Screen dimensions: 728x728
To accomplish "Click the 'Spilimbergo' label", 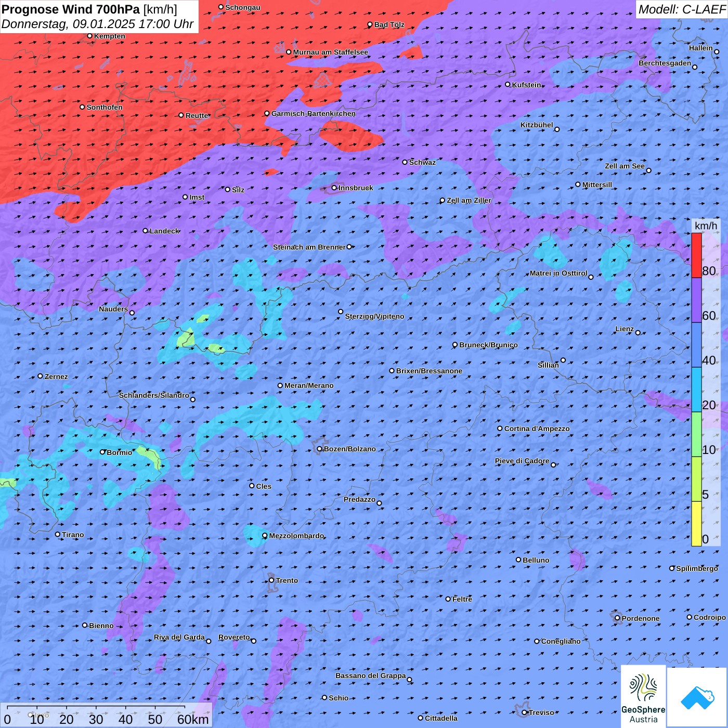I will [x=697, y=568].
